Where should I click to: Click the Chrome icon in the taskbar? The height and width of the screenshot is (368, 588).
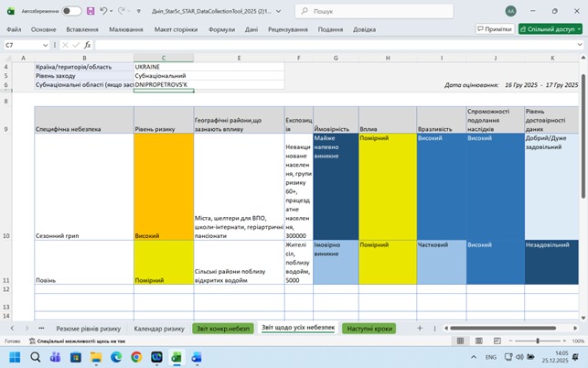pyautogui.click(x=136, y=357)
